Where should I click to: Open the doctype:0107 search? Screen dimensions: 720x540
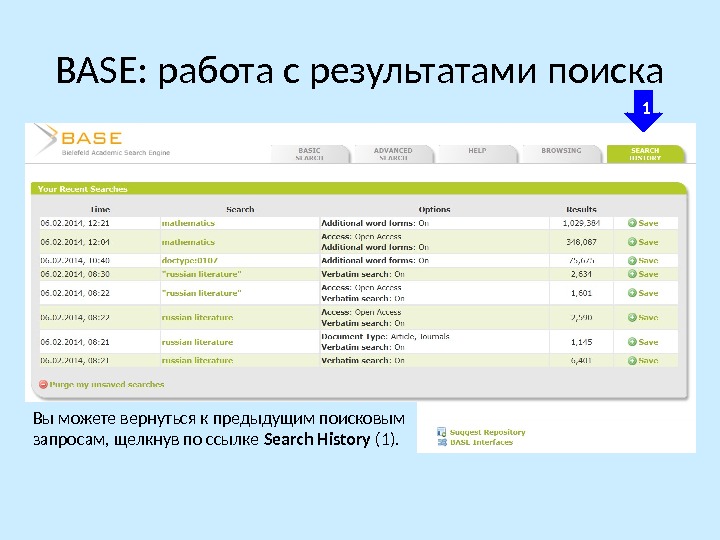tap(190, 260)
